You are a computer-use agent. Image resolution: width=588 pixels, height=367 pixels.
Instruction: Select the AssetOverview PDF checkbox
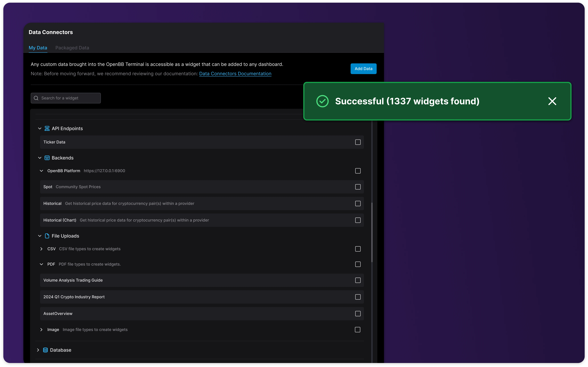(358, 314)
